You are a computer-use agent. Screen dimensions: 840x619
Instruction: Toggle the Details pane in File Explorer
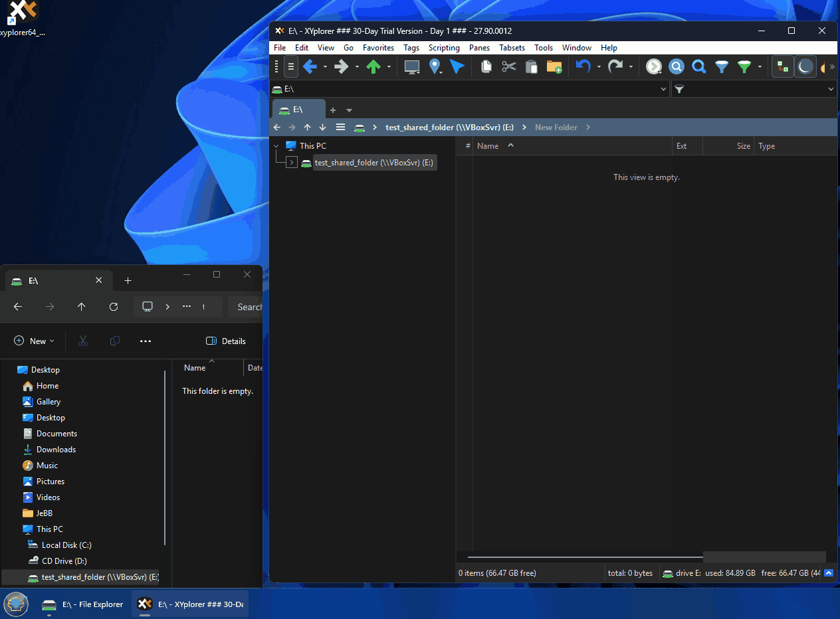point(226,341)
